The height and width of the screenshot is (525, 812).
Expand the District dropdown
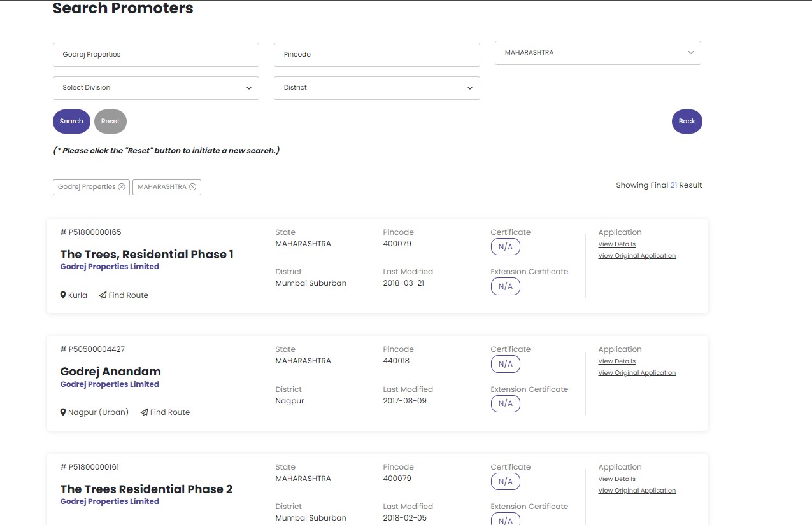pos(376,88)
